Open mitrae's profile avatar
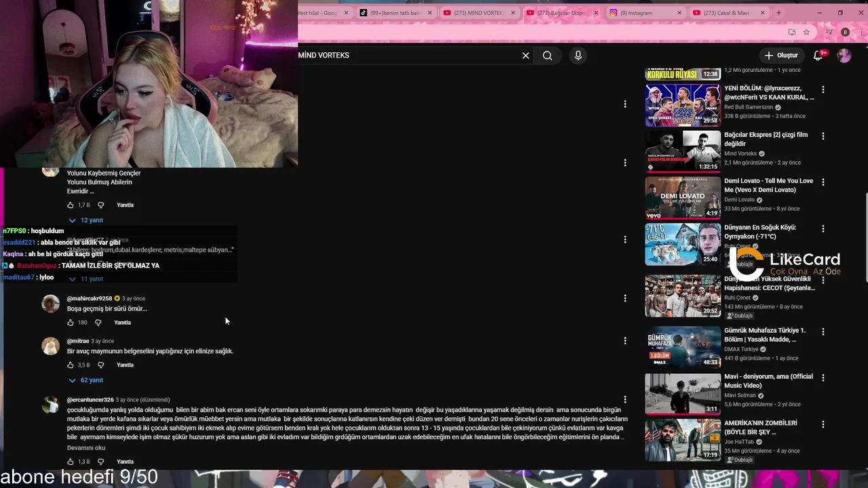This screenshot has width=868, height=488. point(51,346)
